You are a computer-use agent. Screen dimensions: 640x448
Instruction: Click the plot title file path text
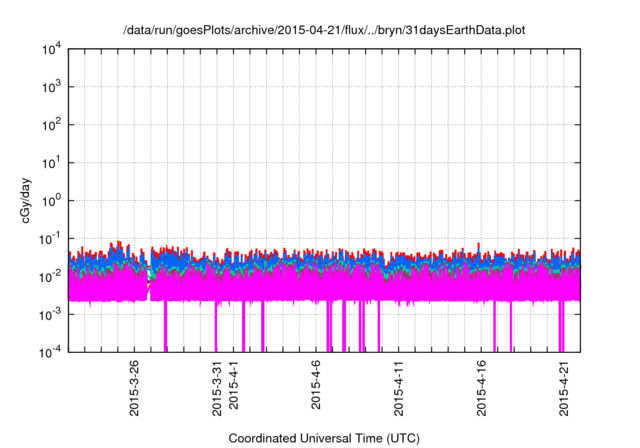(x=324, y=32)
